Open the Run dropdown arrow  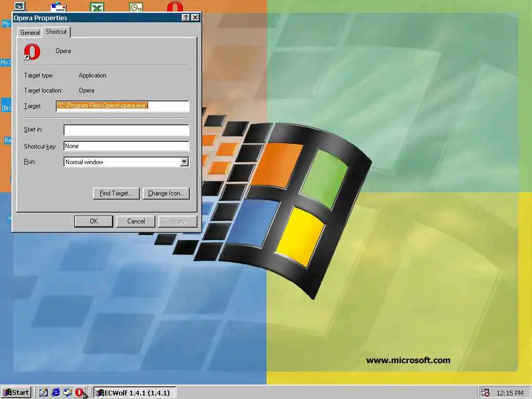(184, 162)
